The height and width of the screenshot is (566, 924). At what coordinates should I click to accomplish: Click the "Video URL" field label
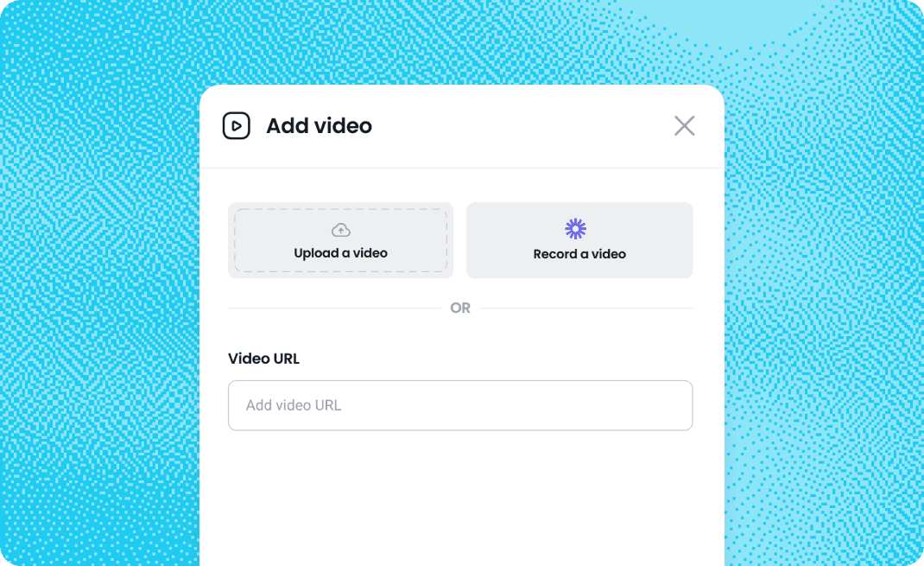(263, 359)
